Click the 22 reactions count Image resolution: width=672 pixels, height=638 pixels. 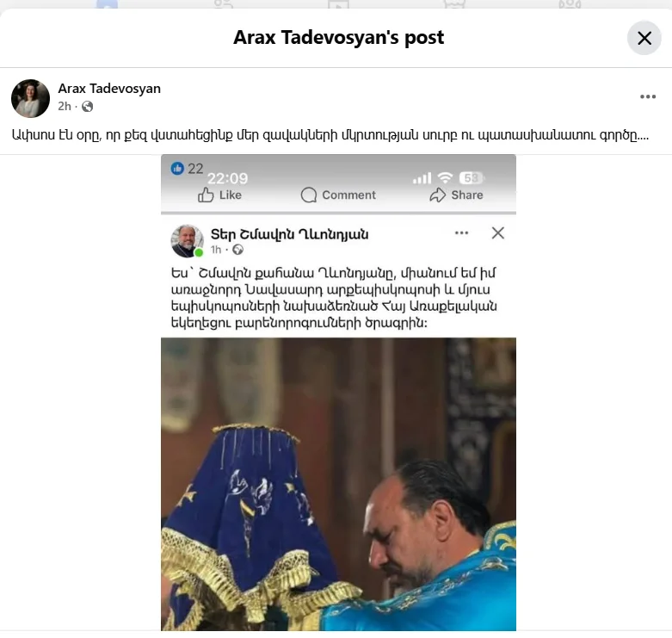click(x=195, y=169)
